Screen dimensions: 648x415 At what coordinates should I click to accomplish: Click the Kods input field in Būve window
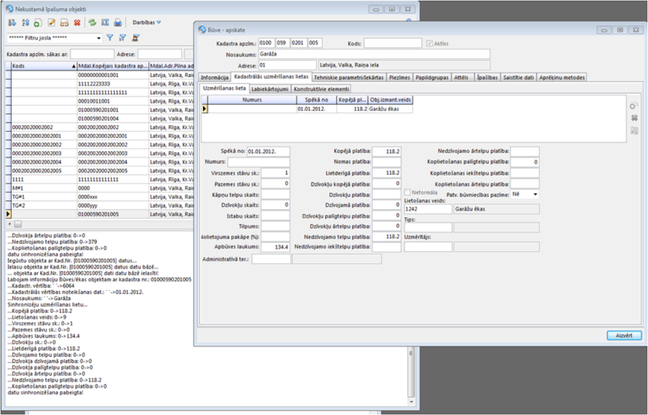(393, 43)
